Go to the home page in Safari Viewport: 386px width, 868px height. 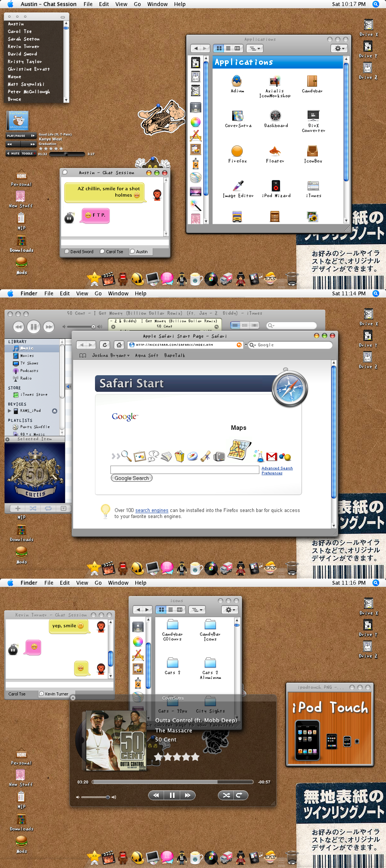tap(119, 345)
